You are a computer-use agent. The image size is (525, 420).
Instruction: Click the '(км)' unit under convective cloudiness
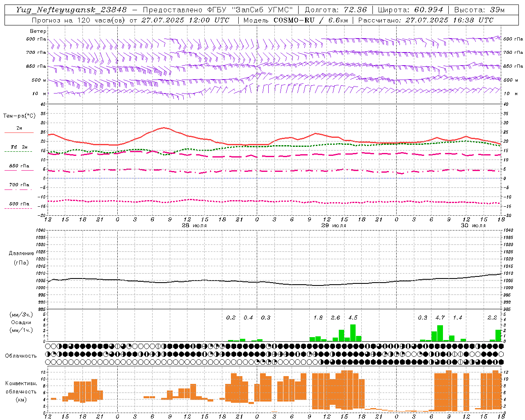pos(21,399)
